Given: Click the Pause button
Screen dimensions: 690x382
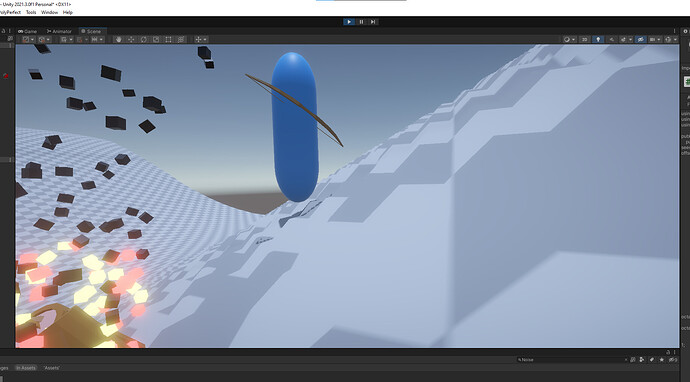Looking at the screenshot, I should click(x=361, y=22).
